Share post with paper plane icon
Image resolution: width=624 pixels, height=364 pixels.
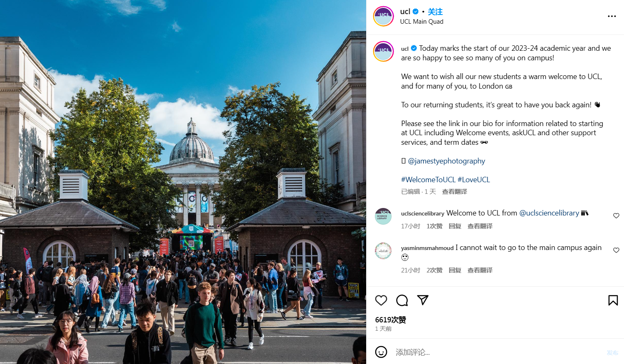pos(423,300)
